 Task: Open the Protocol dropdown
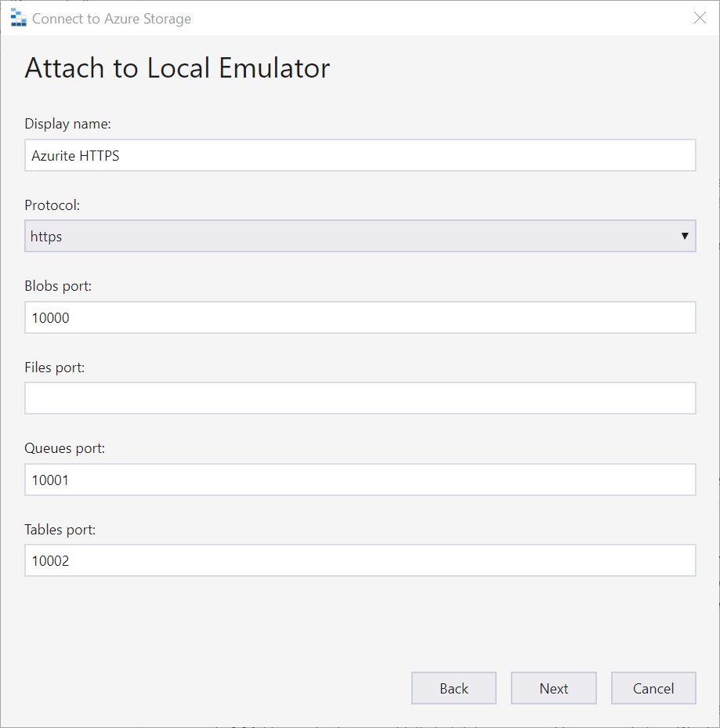[x=360, y=236]
